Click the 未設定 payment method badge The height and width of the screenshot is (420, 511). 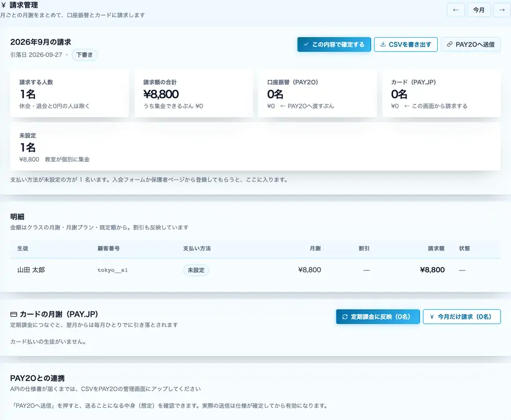click(196, 270)
